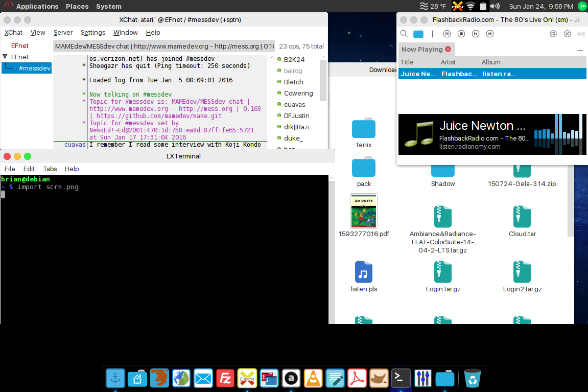The height and width of the screenshot is (392, 588).
Task: Select user DFJustin in the user list
Action: 296,116
